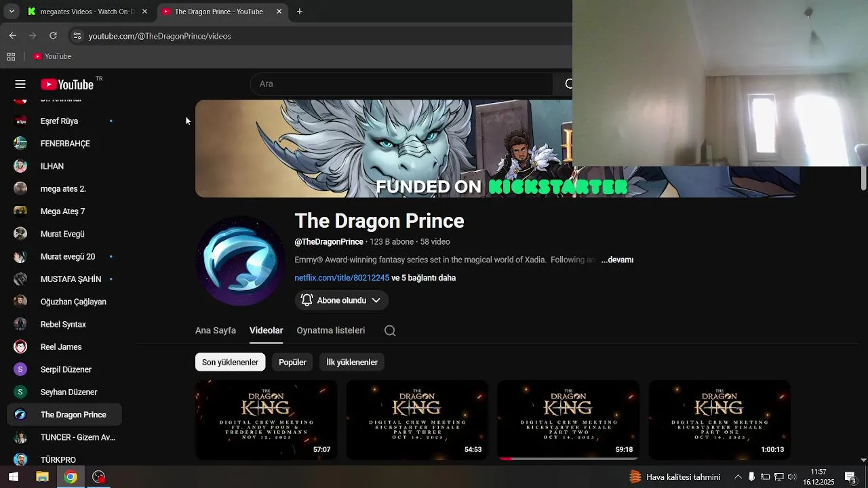868x488 pixels.
Task: Open Rebel Syntax subscription channel
Action: tap(64, 325)
